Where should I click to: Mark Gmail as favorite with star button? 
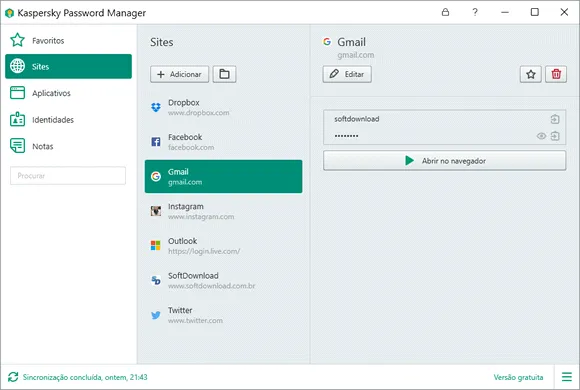pos(531,74)
